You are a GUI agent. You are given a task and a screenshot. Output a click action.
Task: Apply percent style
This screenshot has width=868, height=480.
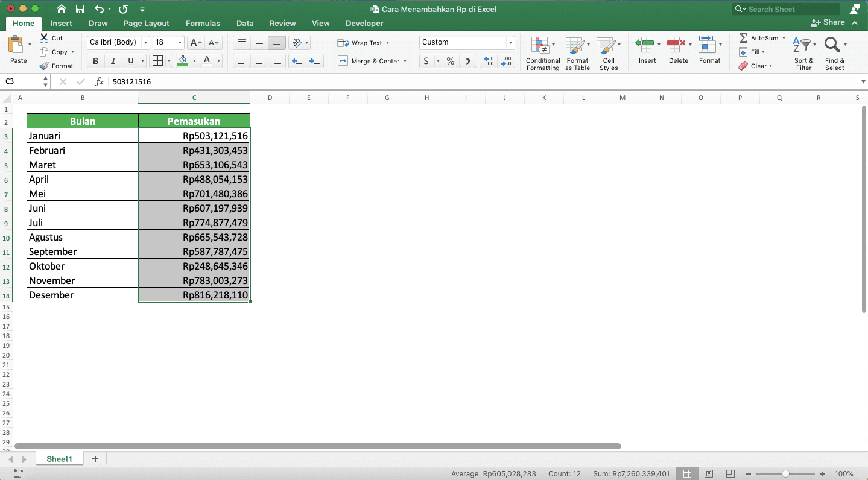450,61
